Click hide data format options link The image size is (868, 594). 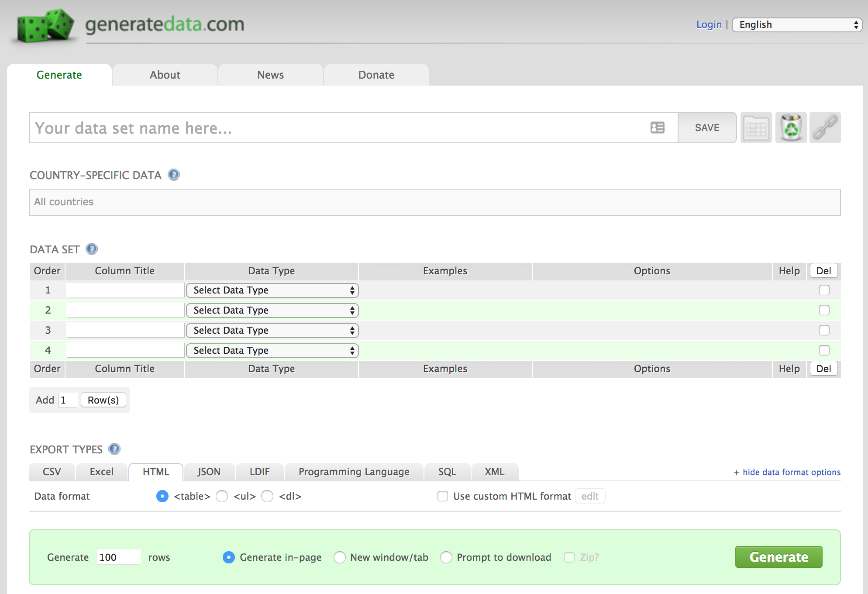point(791,472)
